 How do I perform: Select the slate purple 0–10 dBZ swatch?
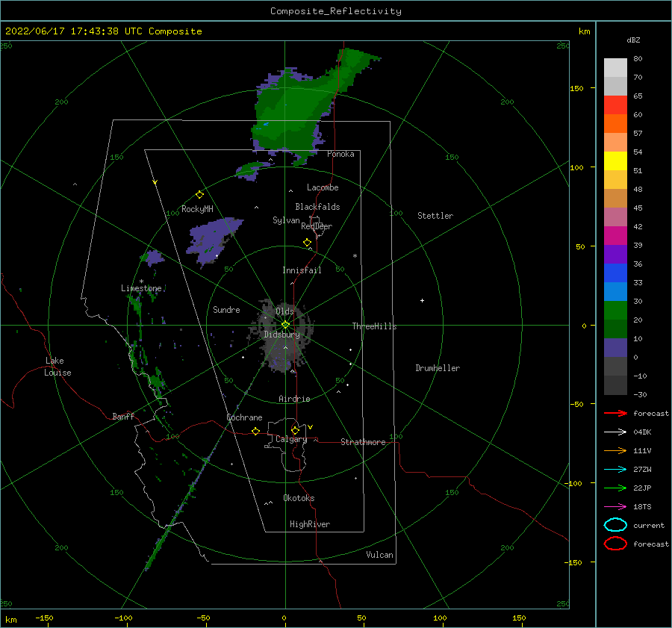(x=615, y=348)
